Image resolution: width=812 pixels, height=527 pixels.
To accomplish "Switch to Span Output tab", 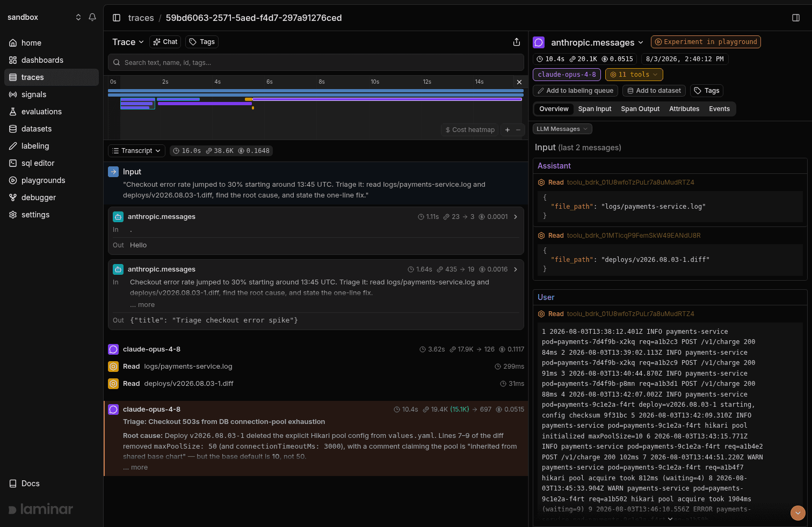I will click(x=640, y=109).
